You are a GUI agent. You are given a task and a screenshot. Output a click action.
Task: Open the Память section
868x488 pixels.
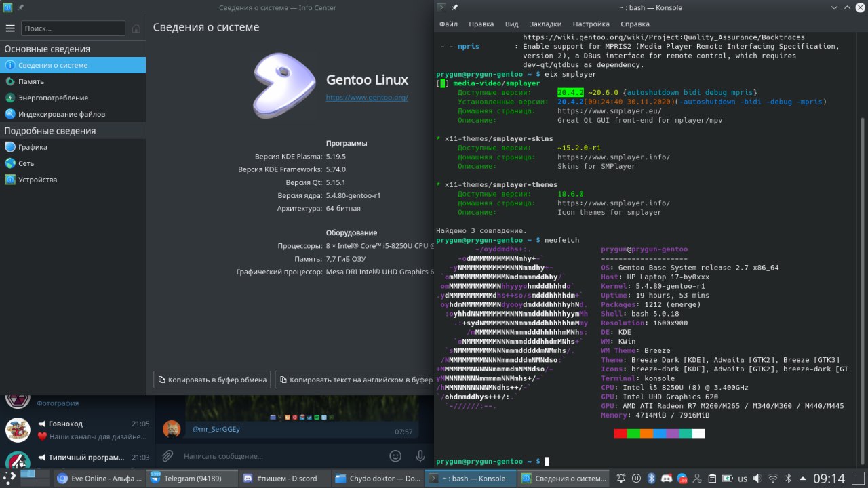click(73, 81)
